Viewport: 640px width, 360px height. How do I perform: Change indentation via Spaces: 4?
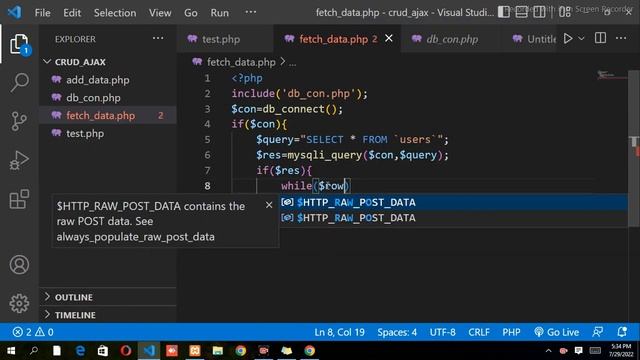397,332
